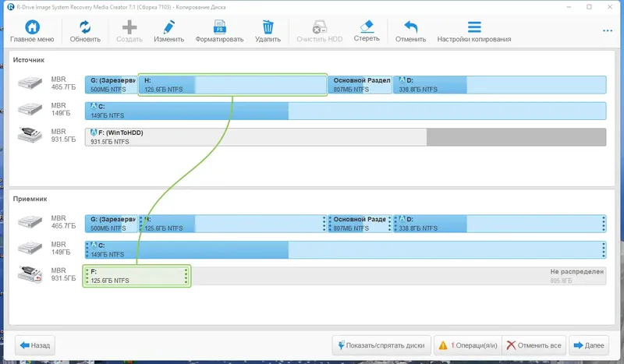Screen dimensions: 624x364
Task: Click the Отменить undo arrow
Action: tap(411, 27)
